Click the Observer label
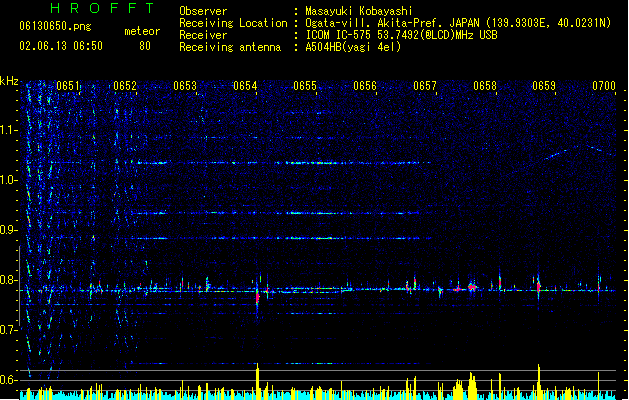 (x=203, y=11)
